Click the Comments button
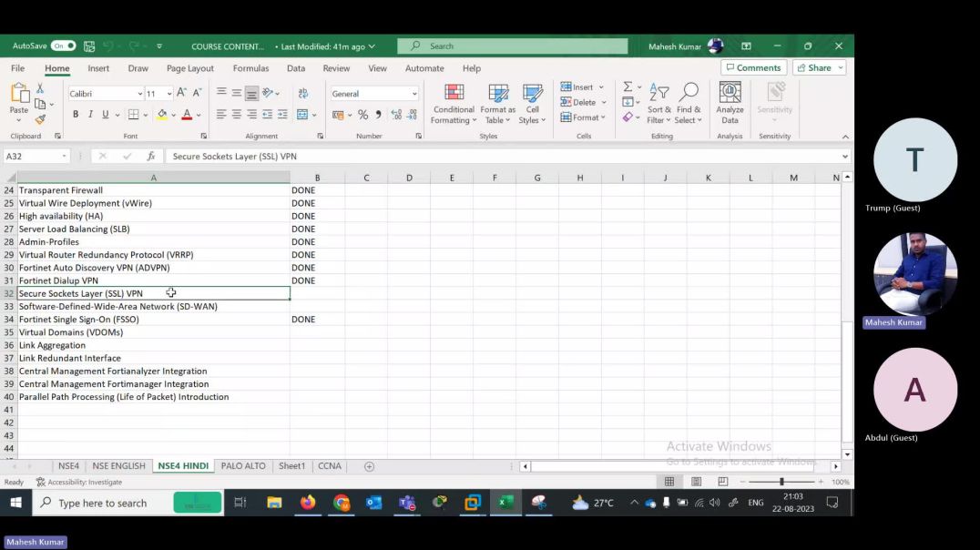The width and height of the screenshot is (980, 550). click(754, 67)
